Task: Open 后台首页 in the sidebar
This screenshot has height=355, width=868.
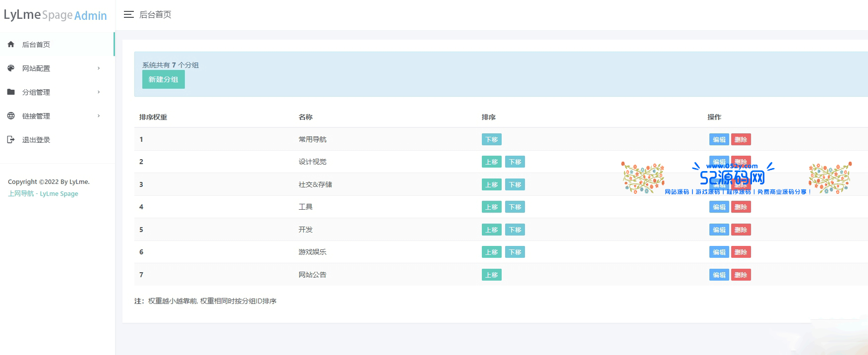Action: coord(36,45)
